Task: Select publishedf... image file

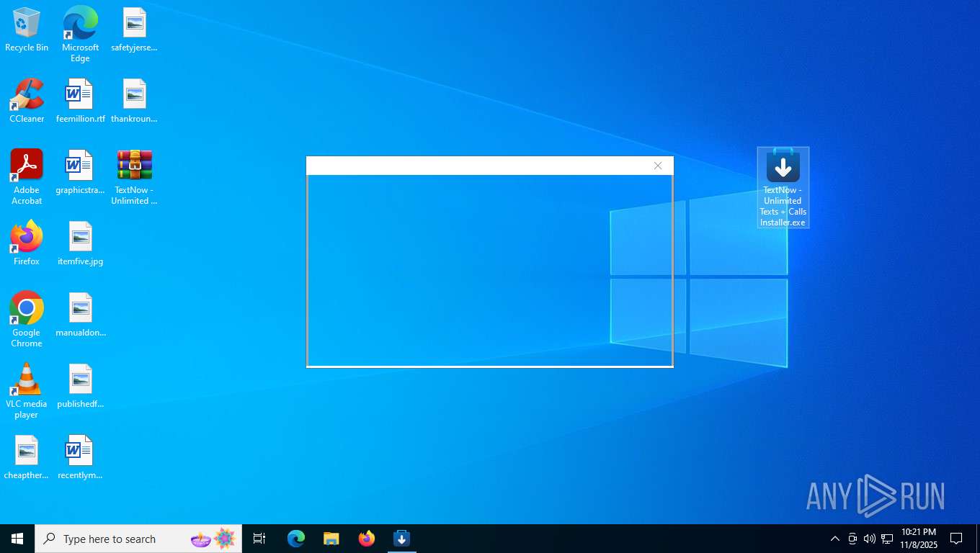Action: [x=80, y=386]
